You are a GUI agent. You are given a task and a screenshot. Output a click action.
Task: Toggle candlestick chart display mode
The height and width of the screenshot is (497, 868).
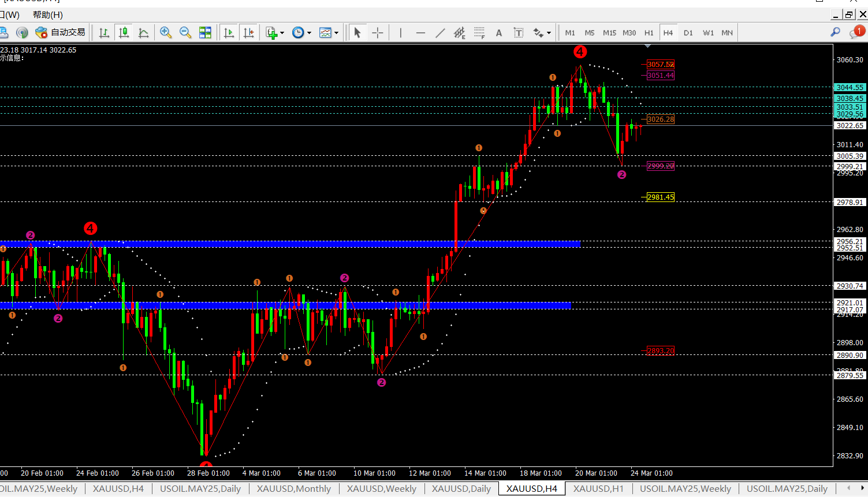click(x=124, y=33)
